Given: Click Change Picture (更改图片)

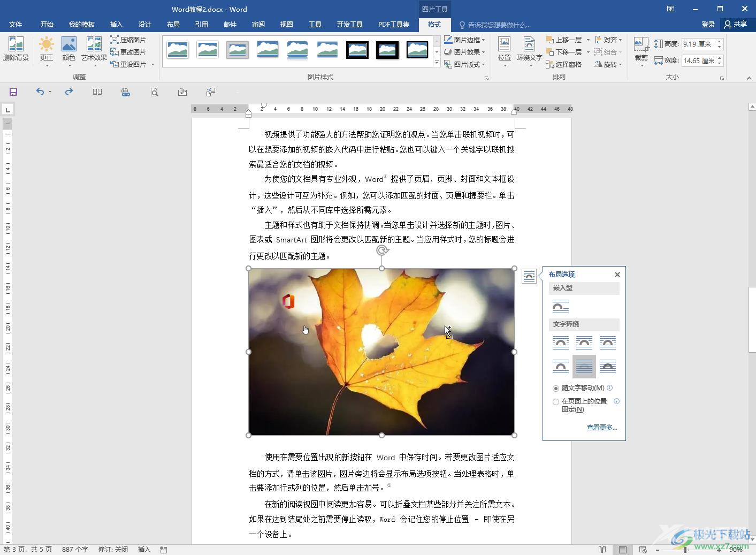Looking at the screenshot, I should [128, 52].
